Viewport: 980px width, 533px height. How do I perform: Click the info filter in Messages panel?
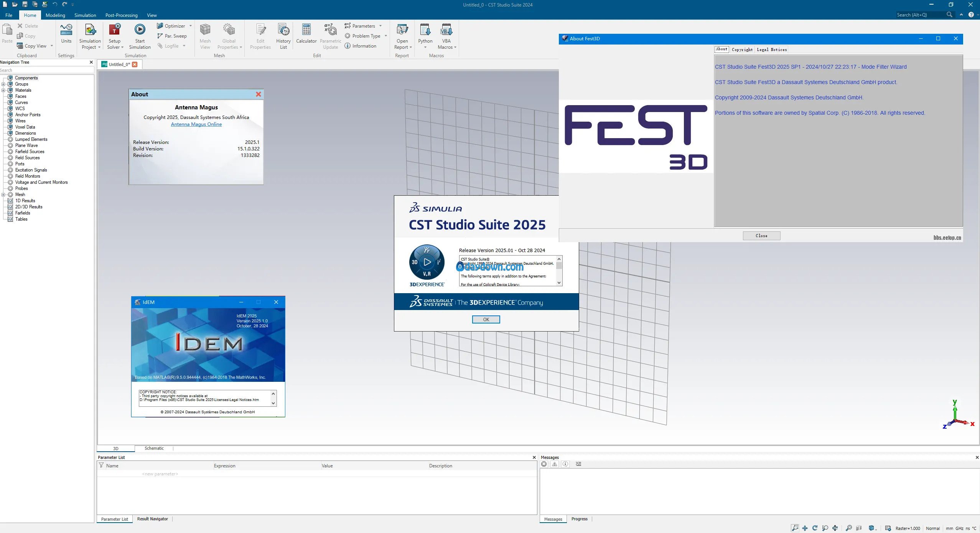click(x=565, y=464)
